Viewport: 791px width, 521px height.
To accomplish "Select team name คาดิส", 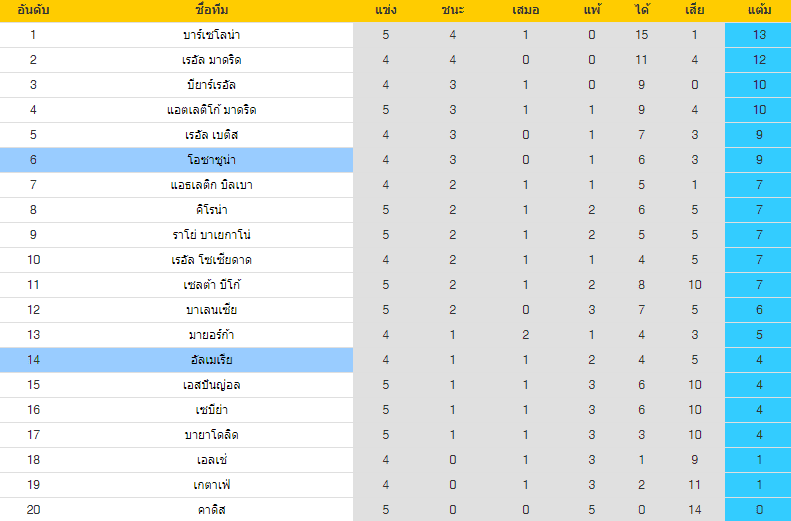I will [212, 510].
